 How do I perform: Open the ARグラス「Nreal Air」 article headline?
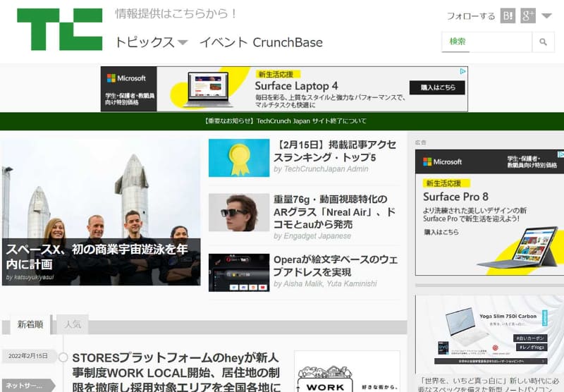pyautogui.click(x=334, y=212)
